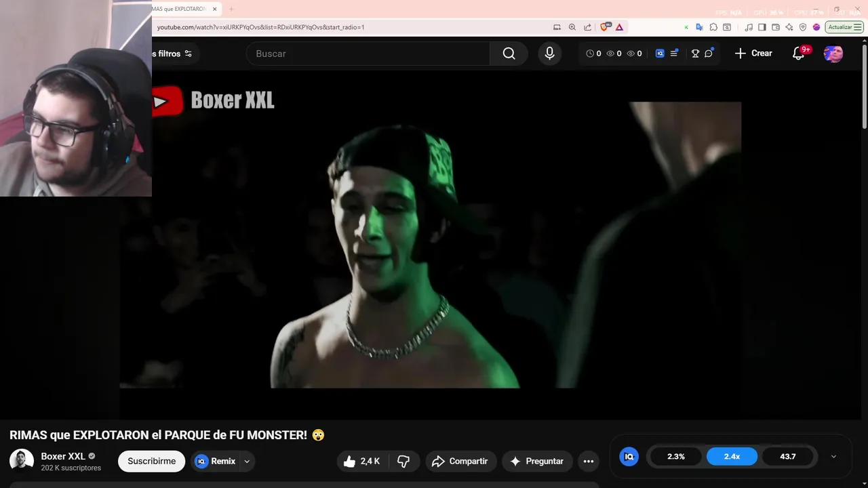
Task: Toggle the browser sidebar panel icon
Action: coord(762,27)
